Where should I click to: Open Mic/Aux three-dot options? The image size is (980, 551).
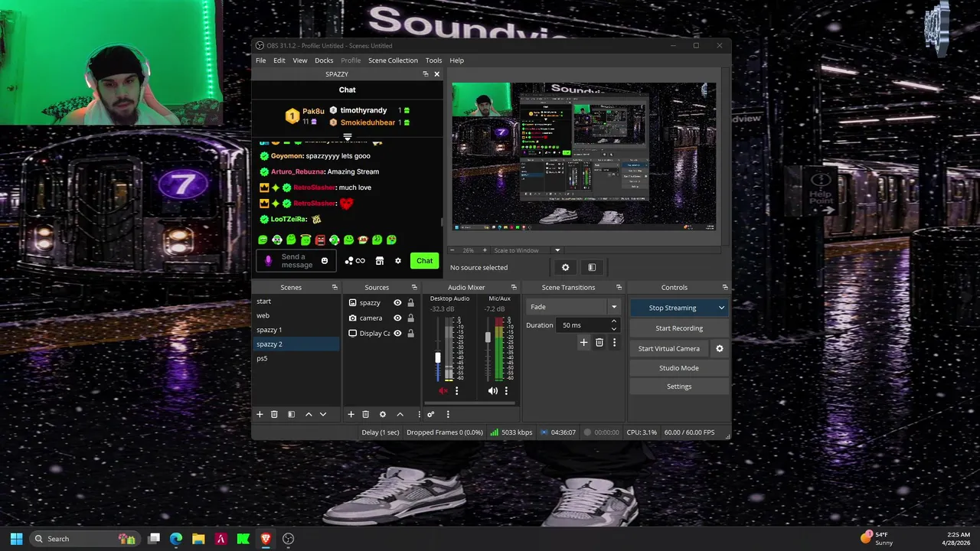[506, 391]
